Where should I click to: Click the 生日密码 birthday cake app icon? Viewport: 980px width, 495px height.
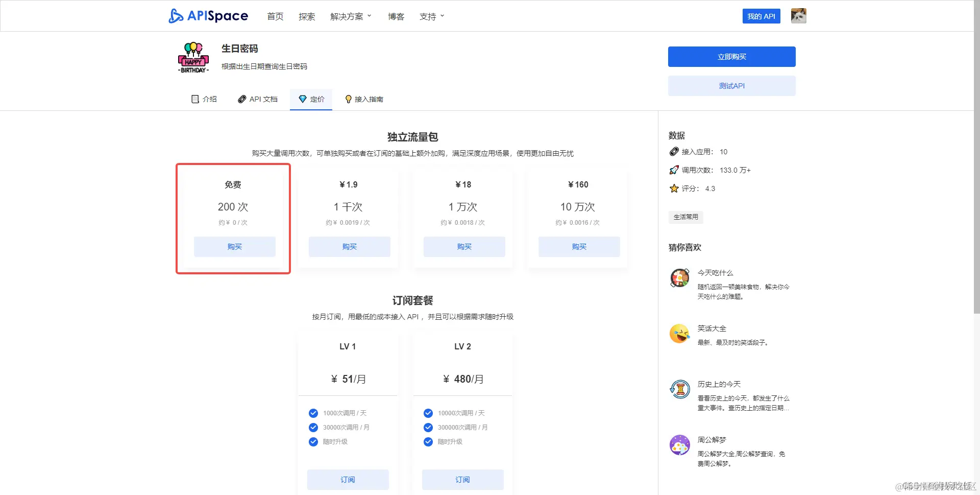(x=193, y=57)
